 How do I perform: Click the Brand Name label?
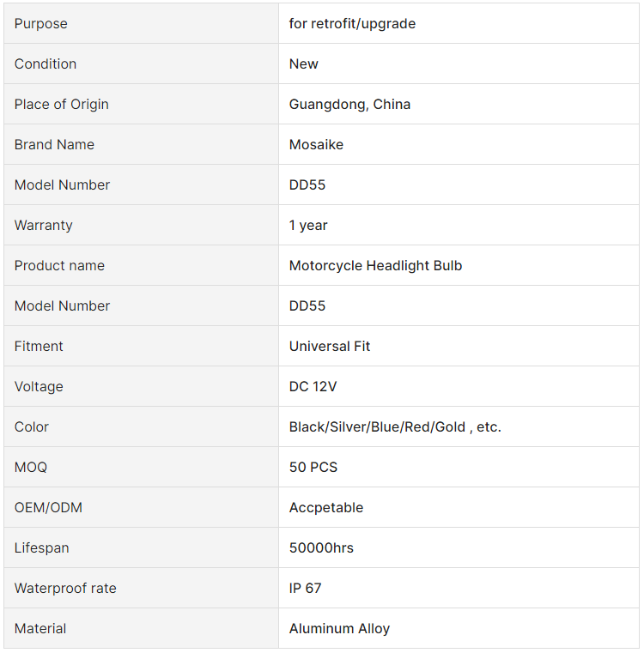click(x=54, y=144)
